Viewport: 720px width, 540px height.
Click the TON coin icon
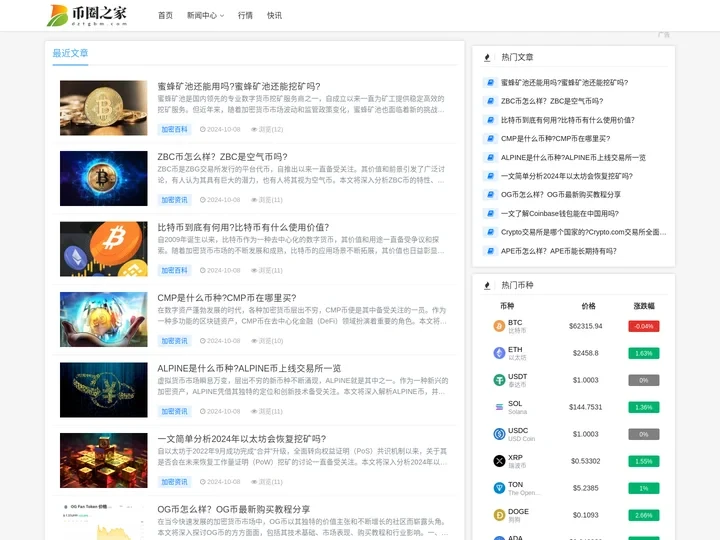point(499,488)
